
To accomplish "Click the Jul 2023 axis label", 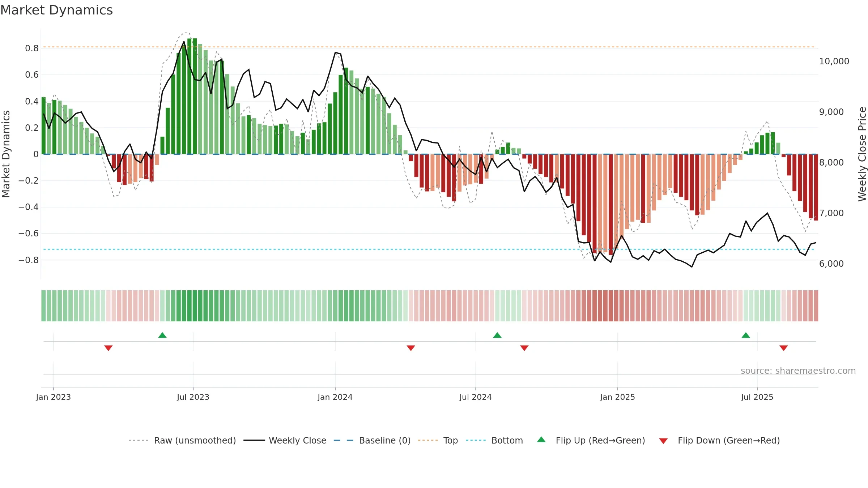I will coord(193,397).
